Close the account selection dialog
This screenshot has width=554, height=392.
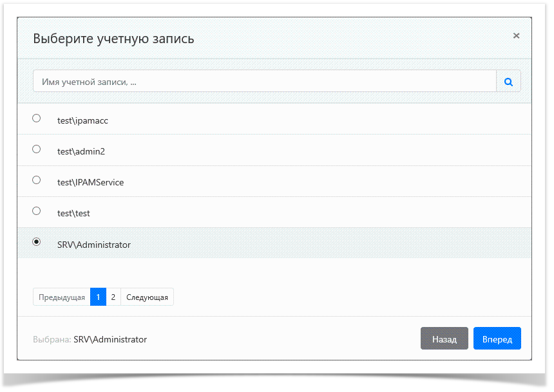tap(516, 36)
